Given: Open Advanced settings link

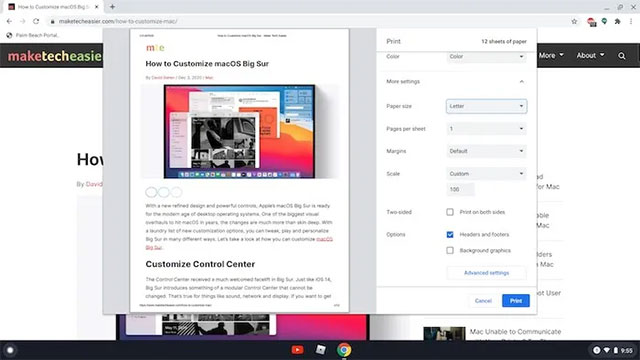Looking at the screenshot, I should (x=487, y=273).
